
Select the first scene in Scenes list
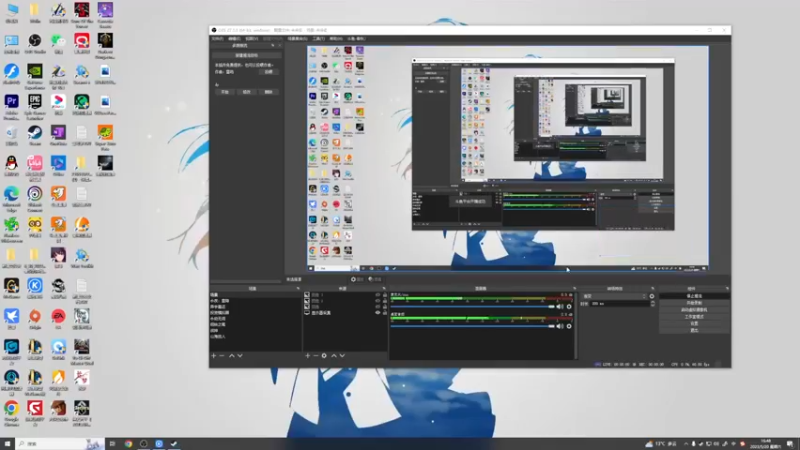pos(255,295)
